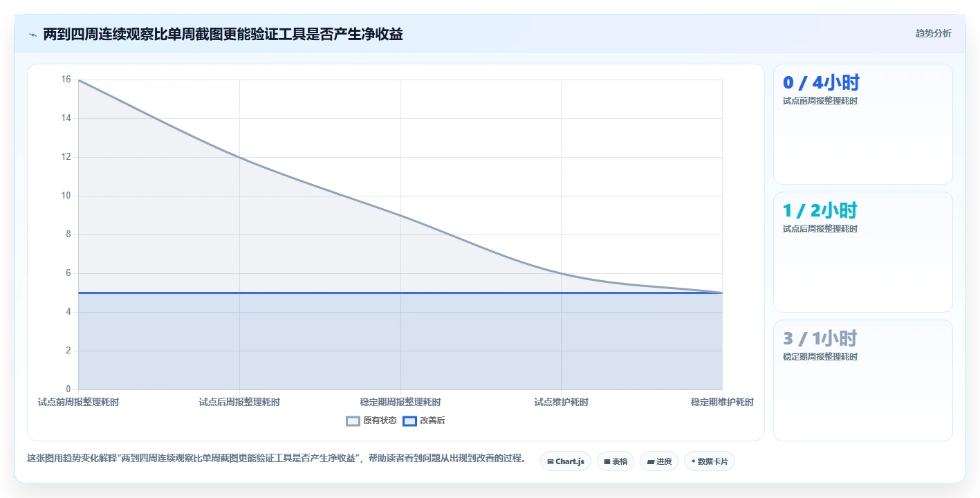Click the y-axis value 0

(68, 389)
